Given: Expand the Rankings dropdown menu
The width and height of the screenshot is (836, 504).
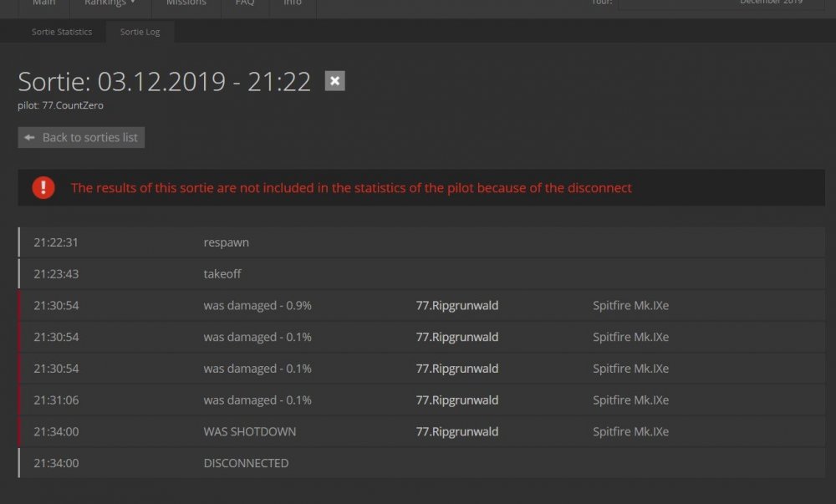Looking at the screenshot, I should coord(110,3).
